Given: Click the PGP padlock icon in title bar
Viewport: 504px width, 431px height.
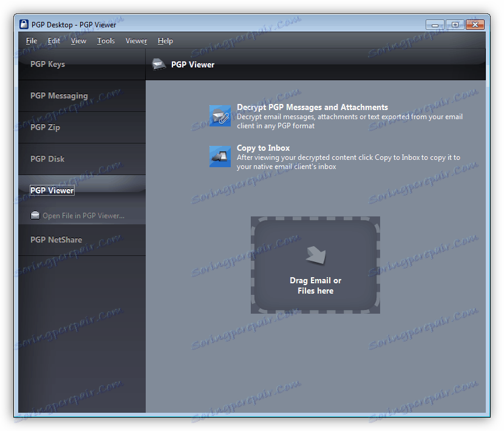Looking at the screenshot, I should tap(24, 24).
